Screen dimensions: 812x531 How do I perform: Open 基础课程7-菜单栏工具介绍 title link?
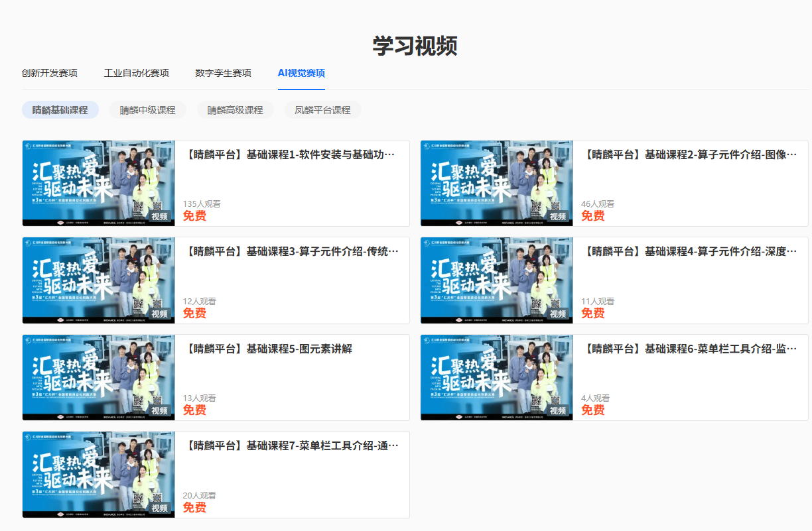point(290,445)
